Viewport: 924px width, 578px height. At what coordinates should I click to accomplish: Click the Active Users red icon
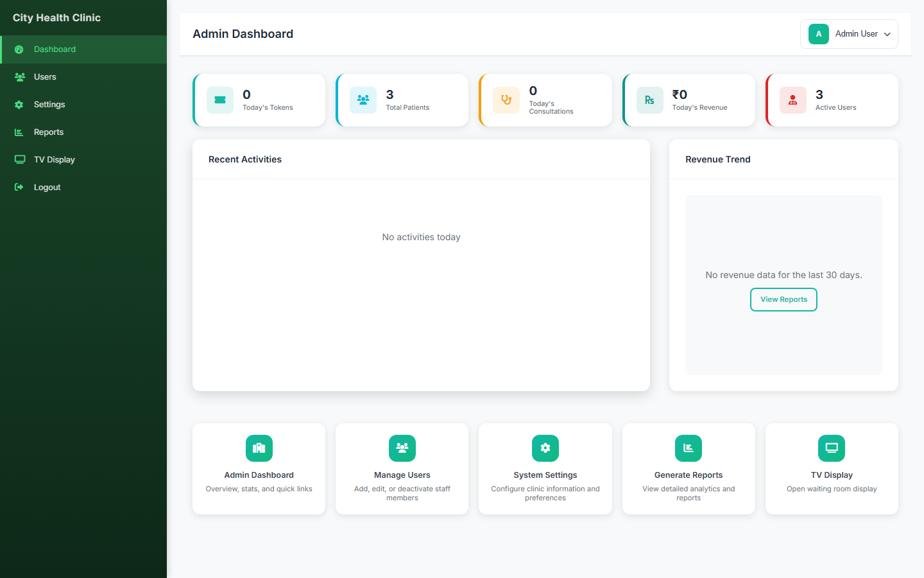point(793,100)
